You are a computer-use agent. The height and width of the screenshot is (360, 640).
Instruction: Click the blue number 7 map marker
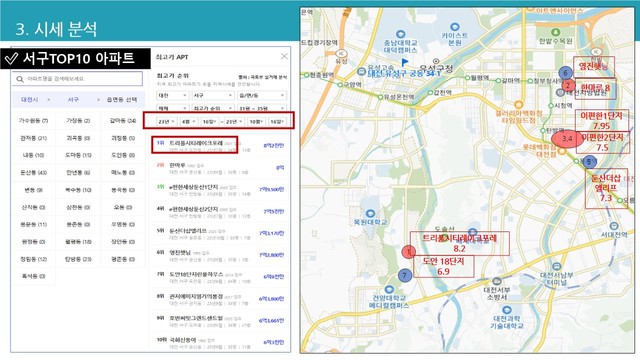(404, 275)
